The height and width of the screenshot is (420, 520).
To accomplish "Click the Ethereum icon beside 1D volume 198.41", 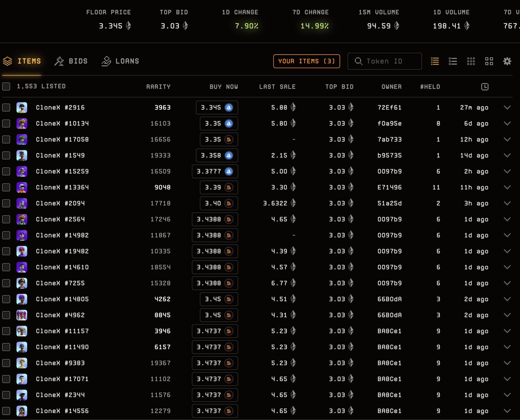I will [467, 26].
